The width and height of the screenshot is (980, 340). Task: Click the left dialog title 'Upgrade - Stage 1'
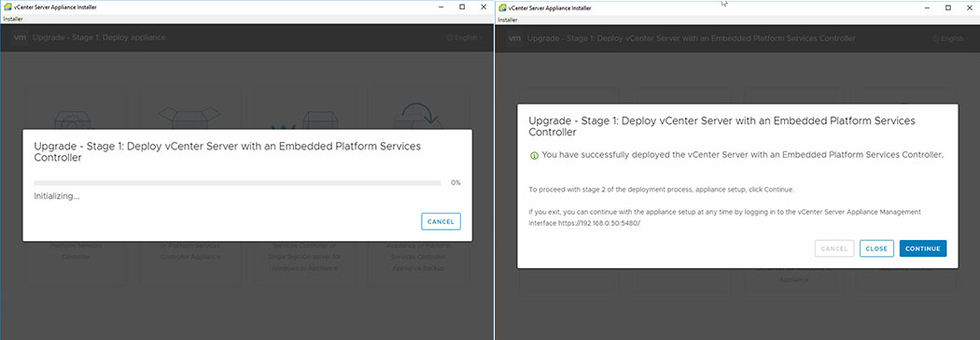tap(228, 152)
